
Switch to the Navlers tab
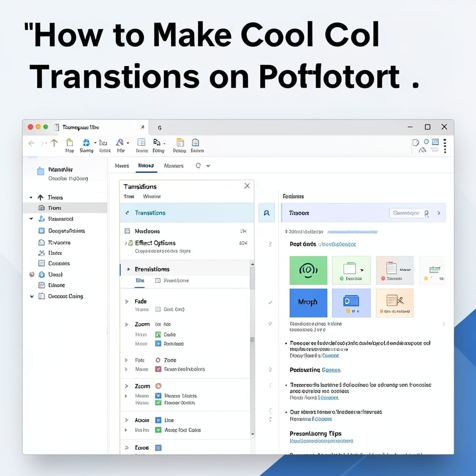(174, 166)
